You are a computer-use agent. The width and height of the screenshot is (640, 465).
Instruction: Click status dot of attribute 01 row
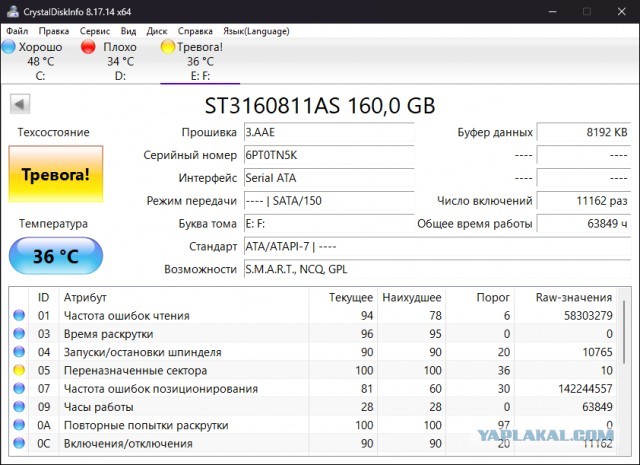[19, 315]
